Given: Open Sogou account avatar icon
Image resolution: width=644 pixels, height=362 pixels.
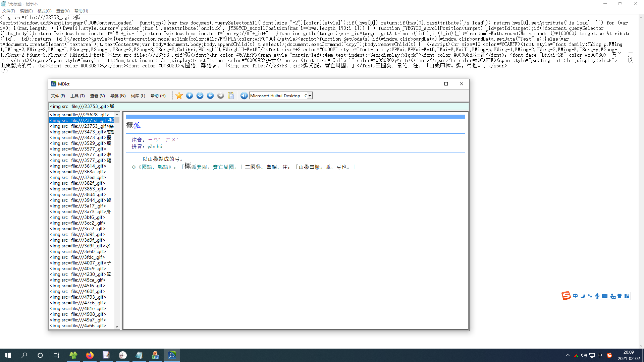Looking at the screenshot, I should [x=612, y=296].
